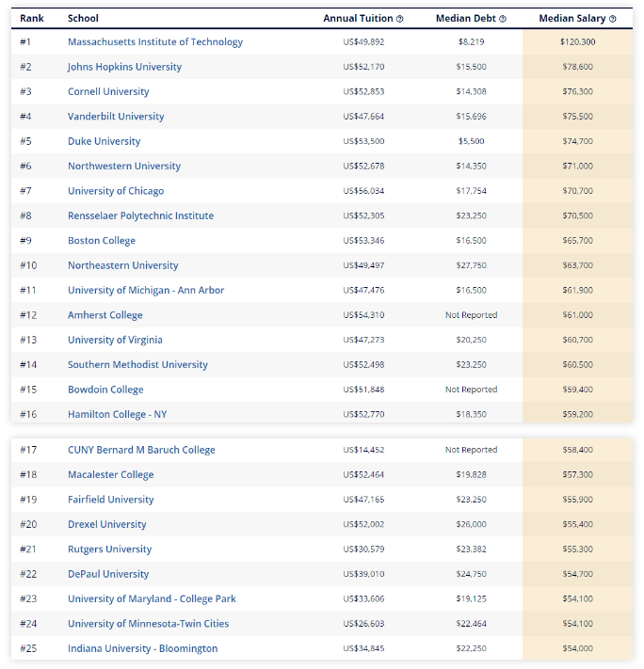Open Fairfield University link

110,500
